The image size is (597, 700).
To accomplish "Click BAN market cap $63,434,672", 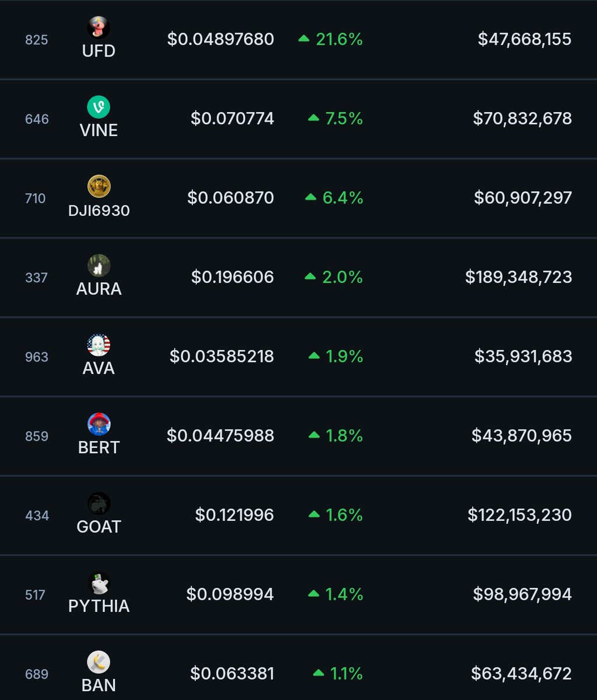I will [x=521, y=674].
